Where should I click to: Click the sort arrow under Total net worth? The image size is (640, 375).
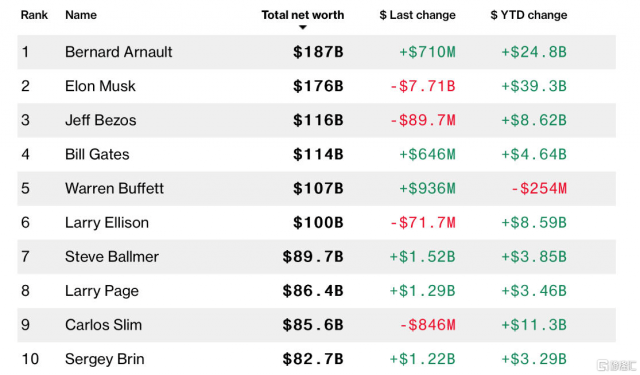[x=302, y=27]
